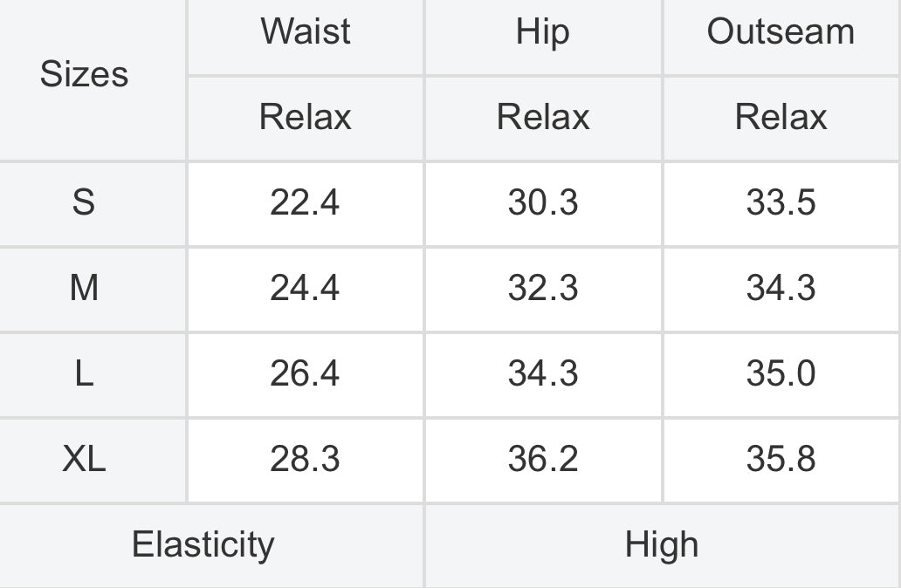Click the 26.4 waist value for L
Viewport: 901px width, 588px height.
click(305, 373)
